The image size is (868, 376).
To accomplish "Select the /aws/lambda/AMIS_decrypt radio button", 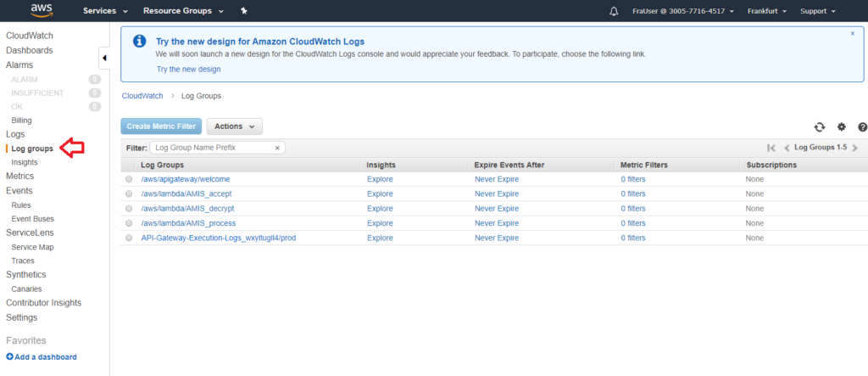I will pos(129,209).
